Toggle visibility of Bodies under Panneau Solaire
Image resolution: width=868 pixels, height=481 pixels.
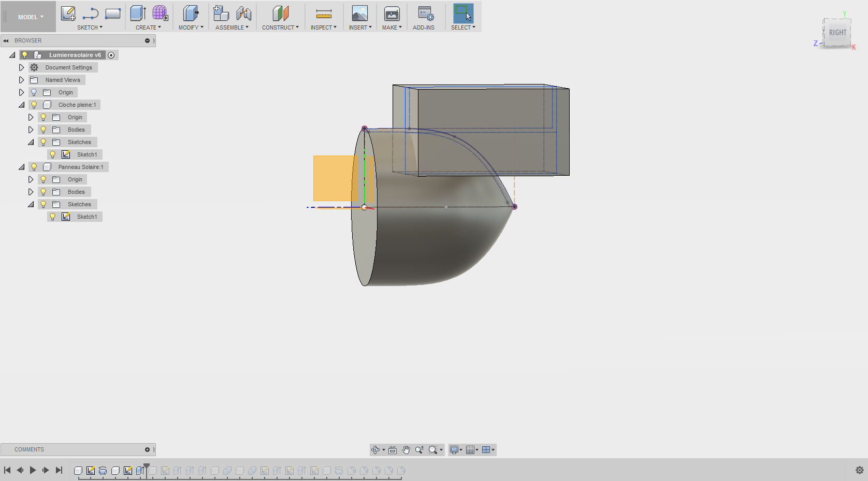(x=43, y=192)
